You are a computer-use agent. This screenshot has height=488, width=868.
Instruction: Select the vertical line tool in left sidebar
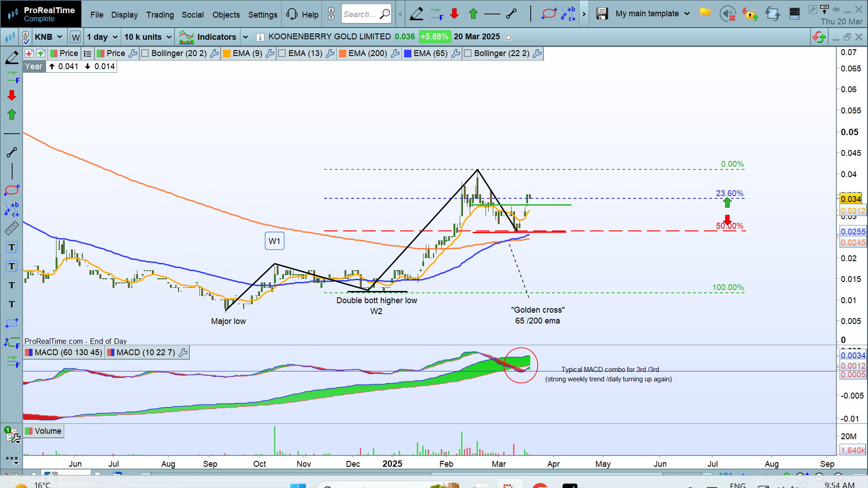coord(12,171)
